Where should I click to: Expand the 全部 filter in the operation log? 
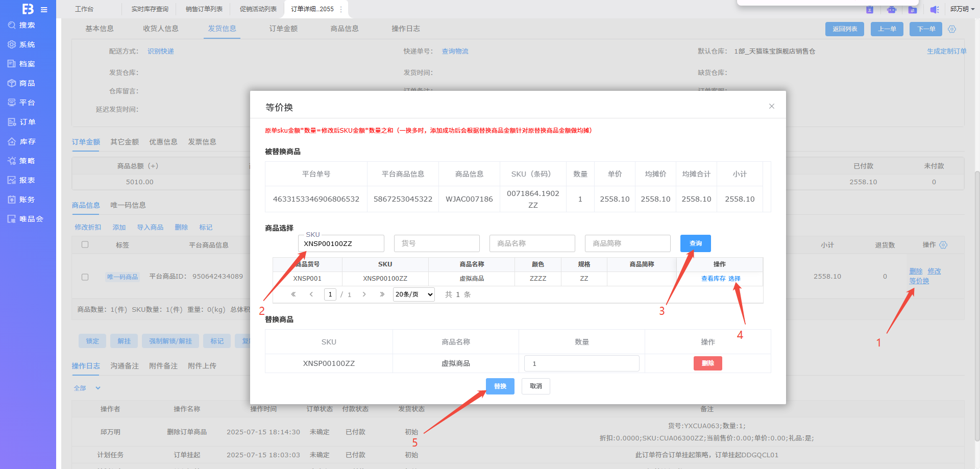[x=87, y=388]
